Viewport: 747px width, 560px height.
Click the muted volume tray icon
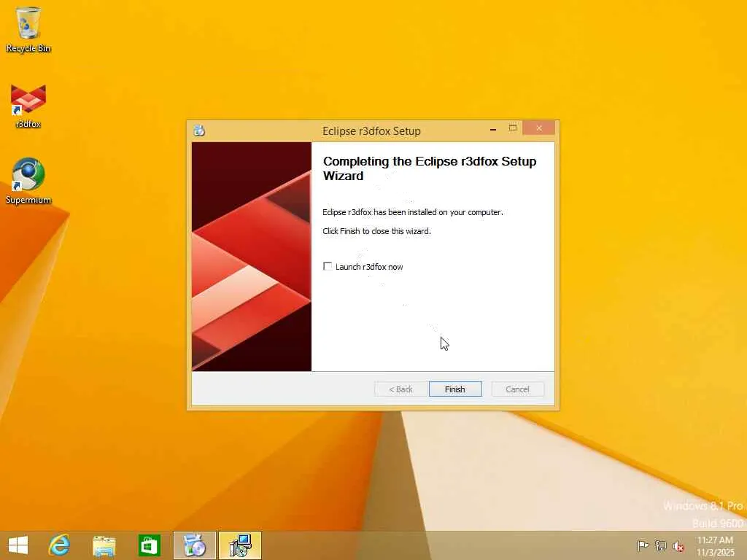point(678,546)
